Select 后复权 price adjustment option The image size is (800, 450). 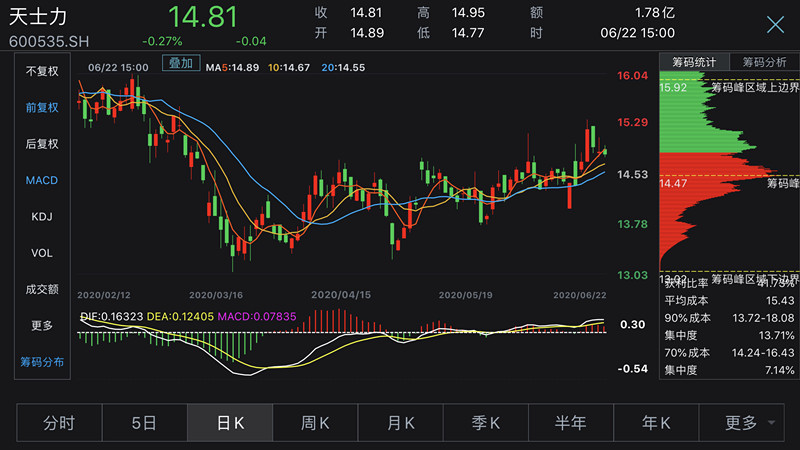coord(42,144)
